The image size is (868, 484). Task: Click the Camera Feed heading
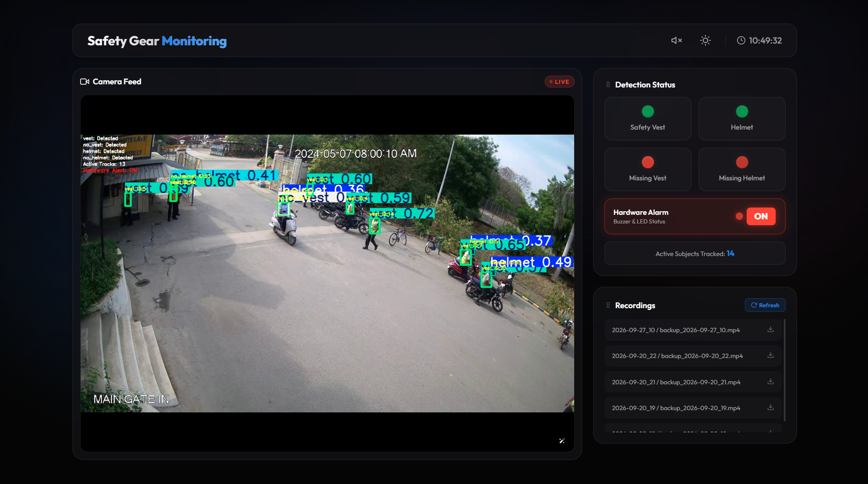pos(117,82)
